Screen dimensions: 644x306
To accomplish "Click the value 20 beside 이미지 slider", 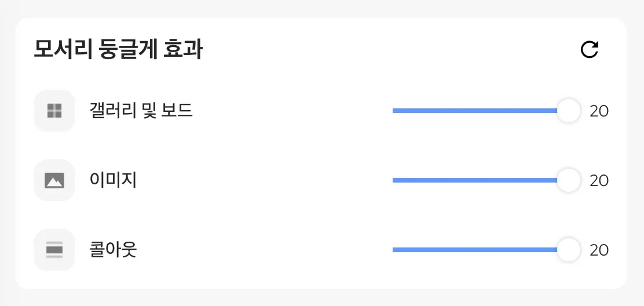I will click(599, 180).
